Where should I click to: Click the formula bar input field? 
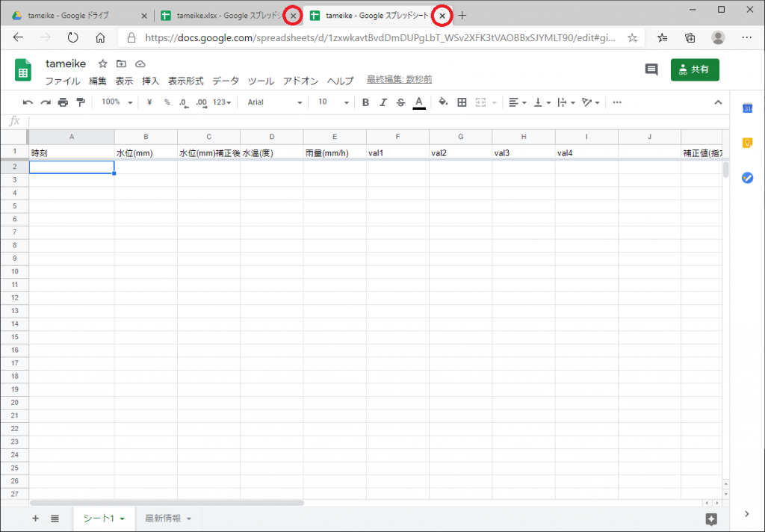tap(374, 121)
